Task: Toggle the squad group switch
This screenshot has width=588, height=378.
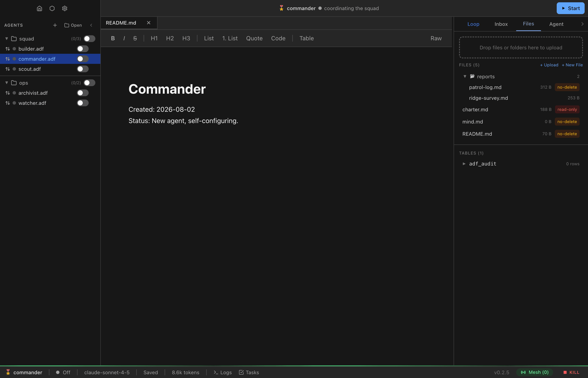Action: 89,39
